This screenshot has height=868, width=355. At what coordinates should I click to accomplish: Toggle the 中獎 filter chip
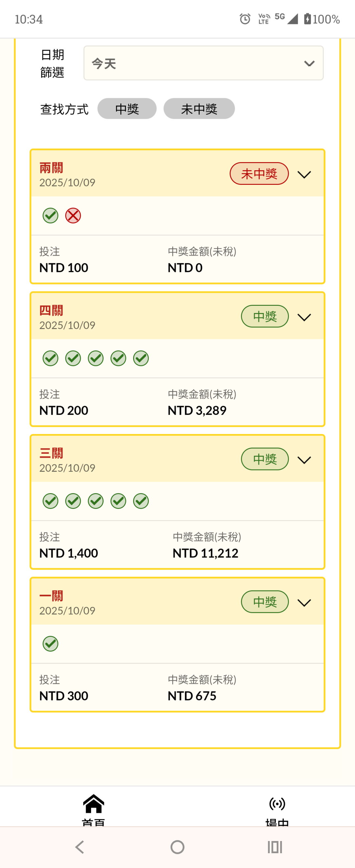127,109
